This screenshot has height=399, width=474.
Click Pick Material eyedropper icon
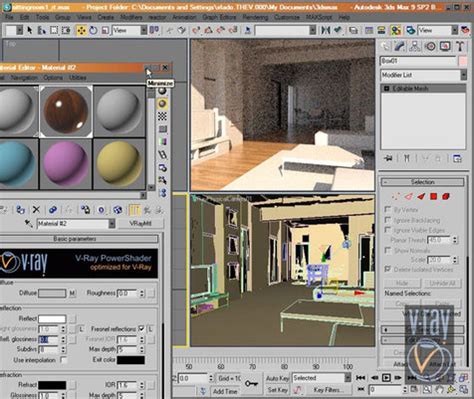click(x=29, y=223)
